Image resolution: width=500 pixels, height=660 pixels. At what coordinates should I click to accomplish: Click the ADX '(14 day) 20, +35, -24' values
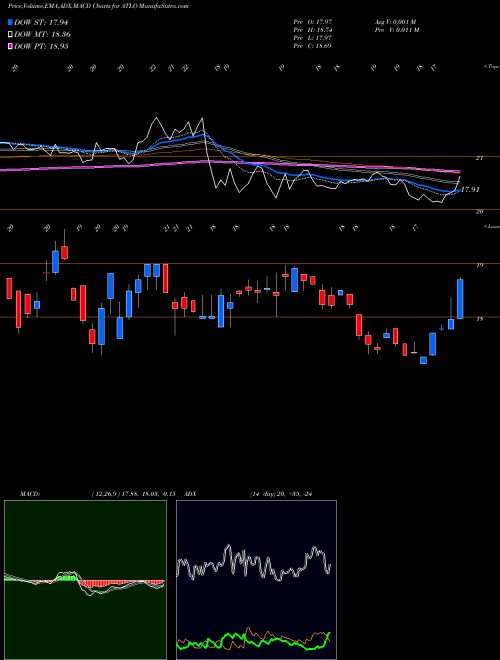pyautogui.click(x=282, y=494)
